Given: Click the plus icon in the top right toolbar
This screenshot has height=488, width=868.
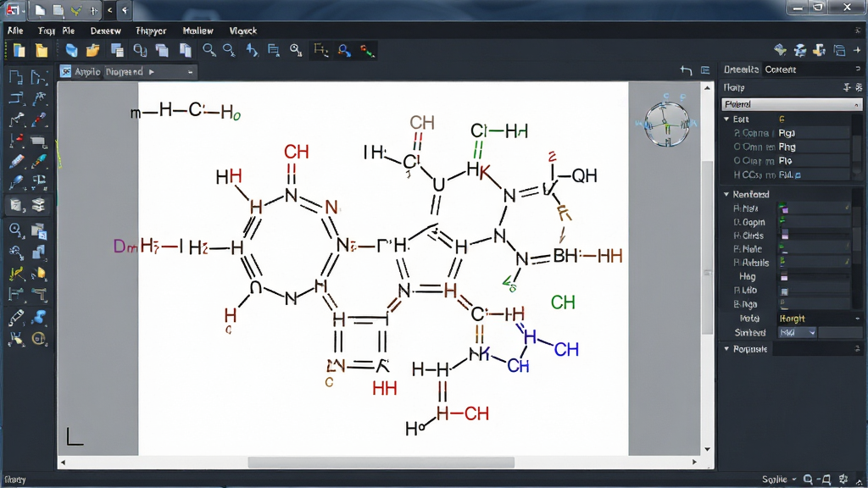Looking at the screenshot, I should (857, 50).
